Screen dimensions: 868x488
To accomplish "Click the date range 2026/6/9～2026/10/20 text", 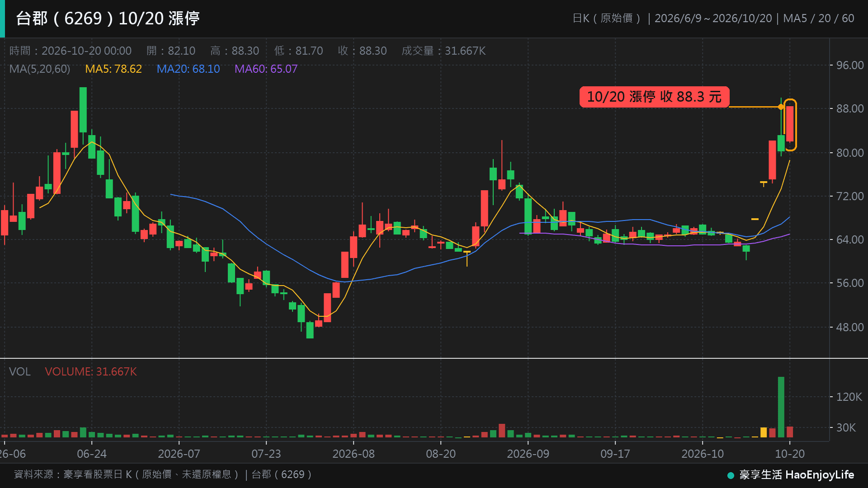I will [713, 18].
